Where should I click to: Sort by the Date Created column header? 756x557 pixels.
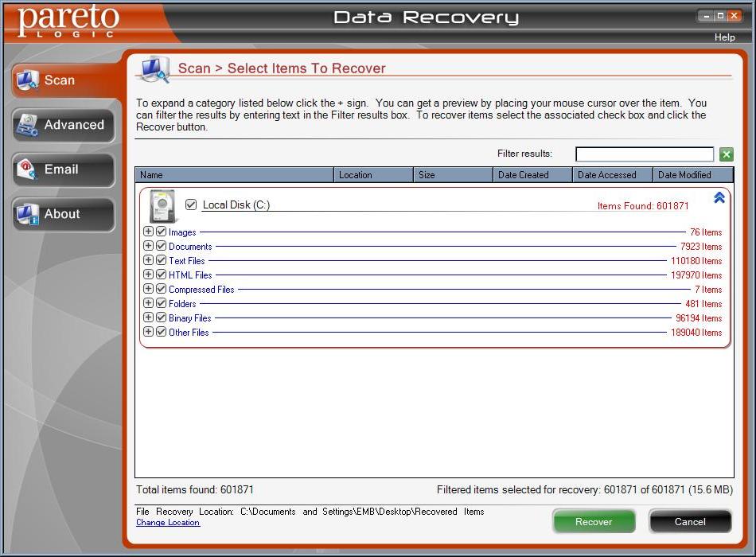tap(532, 175)
